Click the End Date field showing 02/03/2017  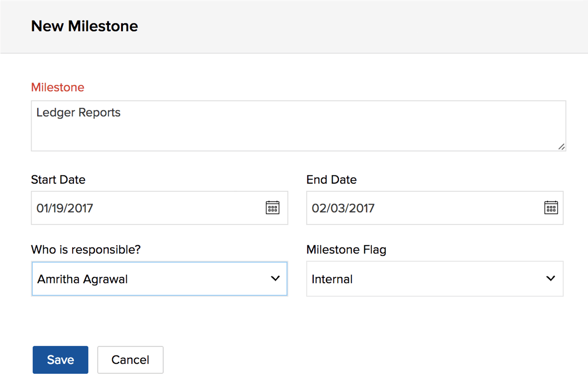(435, 208)
